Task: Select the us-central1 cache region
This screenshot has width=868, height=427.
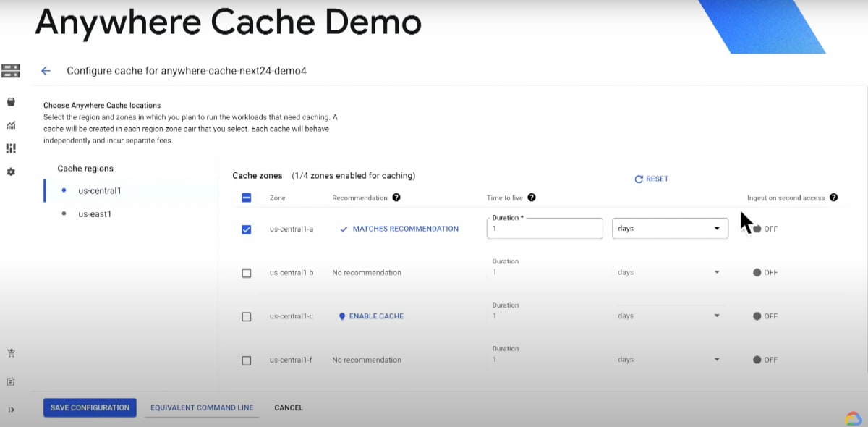Action: pos(130,191)
